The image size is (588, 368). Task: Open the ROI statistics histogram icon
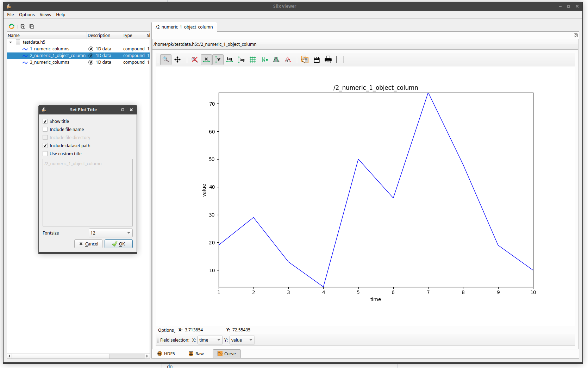pyautogui.click(x=276, y=60)
